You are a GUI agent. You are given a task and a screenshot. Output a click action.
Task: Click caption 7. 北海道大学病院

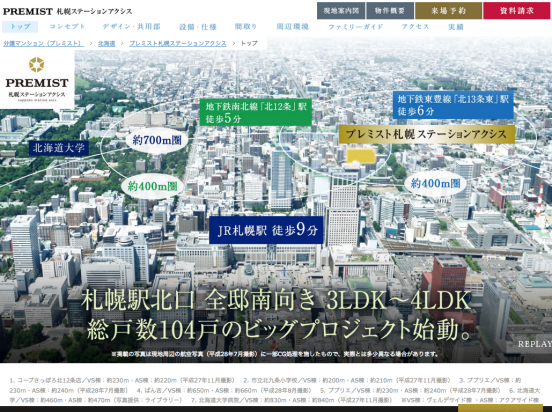(x=291, y=400)
